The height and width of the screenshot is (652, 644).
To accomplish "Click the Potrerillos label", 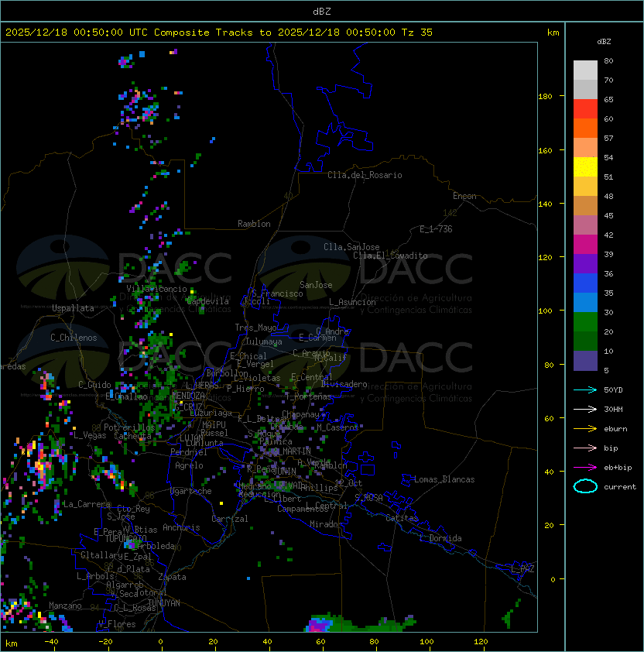I will click(129, 427).
